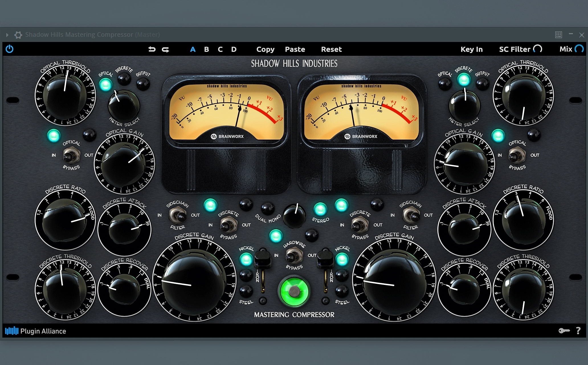The width and height of the screenshot is (588, 365).
Task: Click the undo arrow icon
Action: pyautogui.click(x=152, y=49)
